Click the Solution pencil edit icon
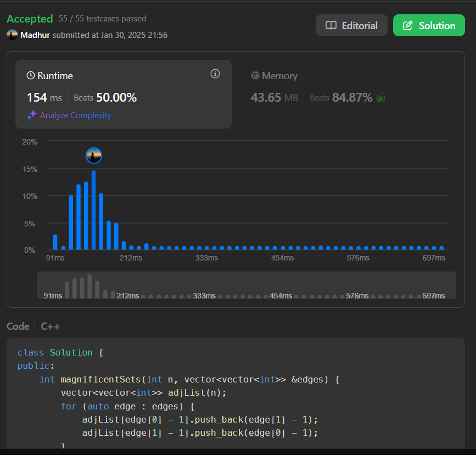The height and width of the screenshot is (455, 476). coord(408,25)
